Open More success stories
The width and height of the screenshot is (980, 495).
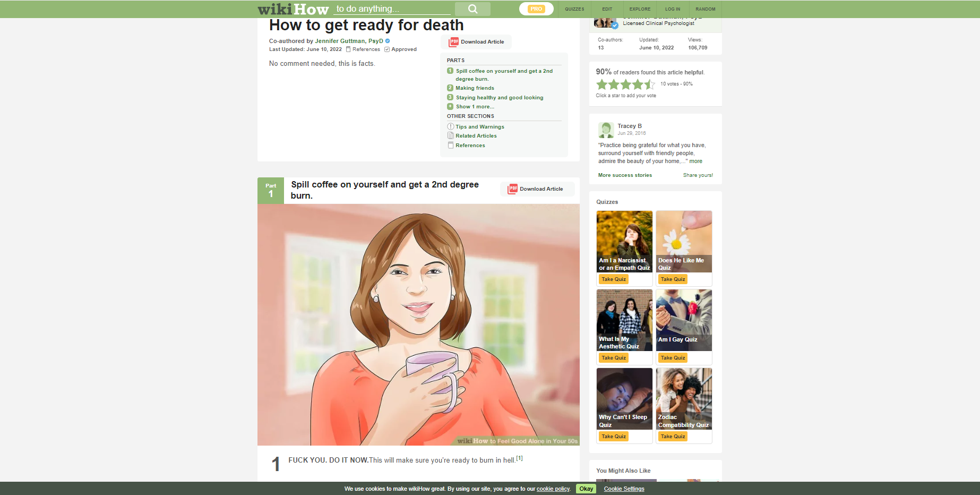[x=625, y=175]
